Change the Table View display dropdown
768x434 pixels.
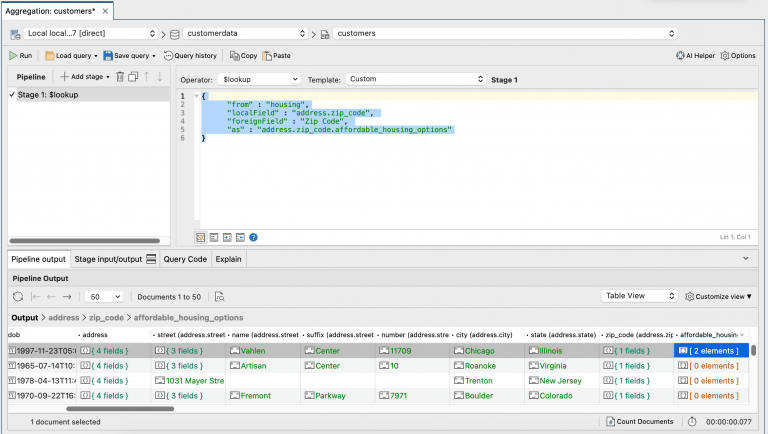(x=638, y=297)
